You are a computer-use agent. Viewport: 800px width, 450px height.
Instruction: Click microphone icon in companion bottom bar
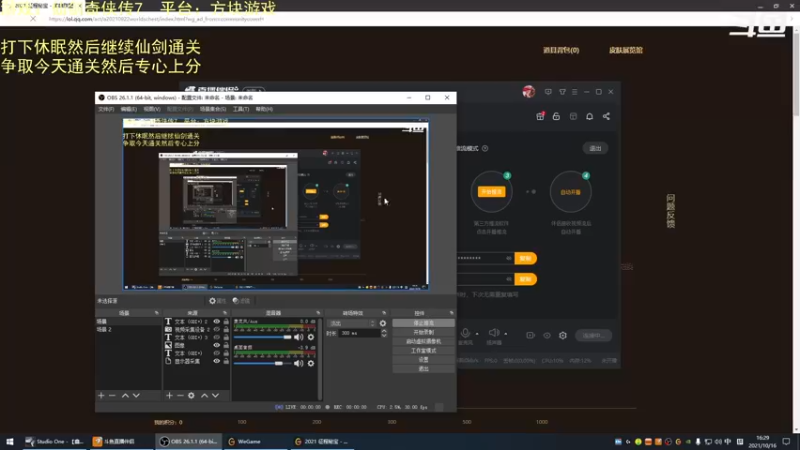tap(465, 333)
